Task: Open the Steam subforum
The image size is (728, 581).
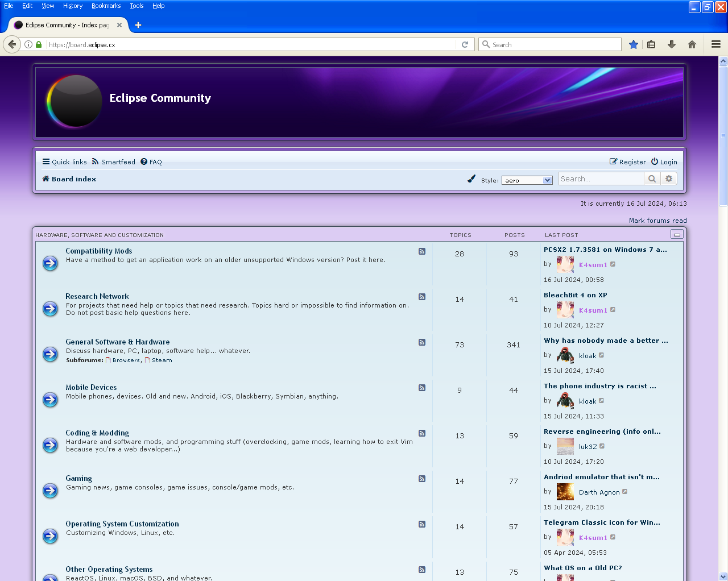Action: (x=162, y=360)
